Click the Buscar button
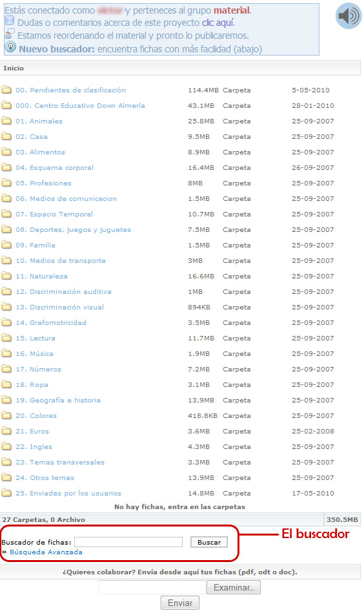The height and width of the screenshot is (615, 364). pyautogui.click(x=209, y=542)
